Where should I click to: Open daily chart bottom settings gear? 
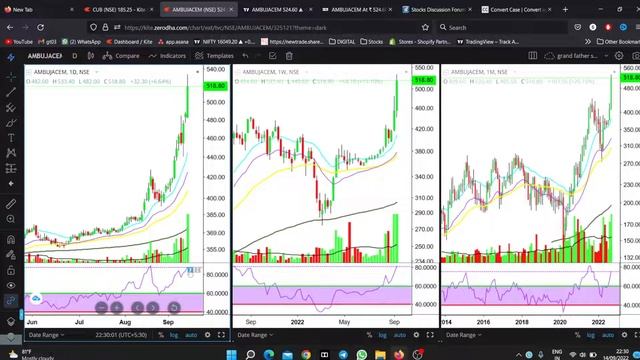point(208,335)
